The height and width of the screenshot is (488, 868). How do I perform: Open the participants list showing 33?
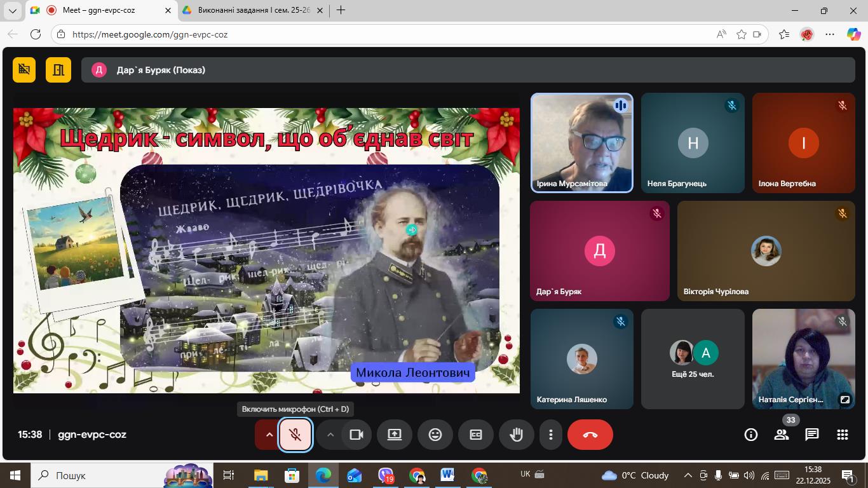point(782,435)
